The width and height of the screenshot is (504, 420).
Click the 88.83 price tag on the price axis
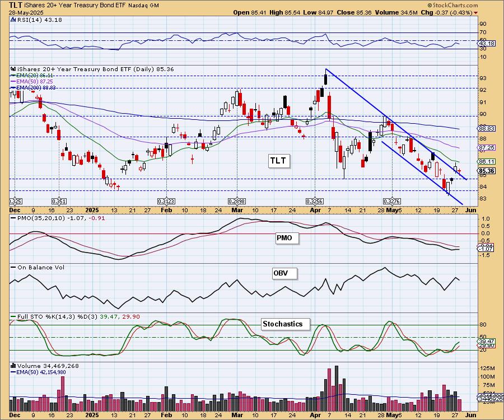pos(487,129)
